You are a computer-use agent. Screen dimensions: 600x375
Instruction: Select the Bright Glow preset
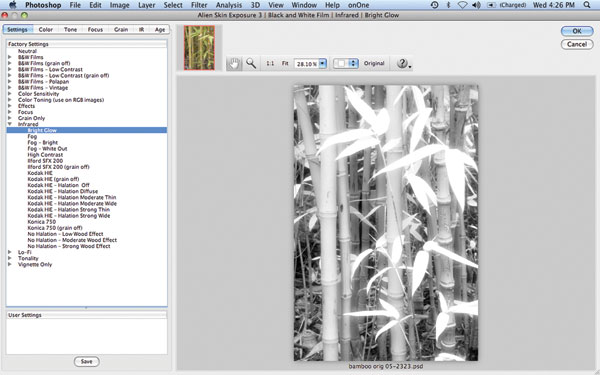point(86,130)
